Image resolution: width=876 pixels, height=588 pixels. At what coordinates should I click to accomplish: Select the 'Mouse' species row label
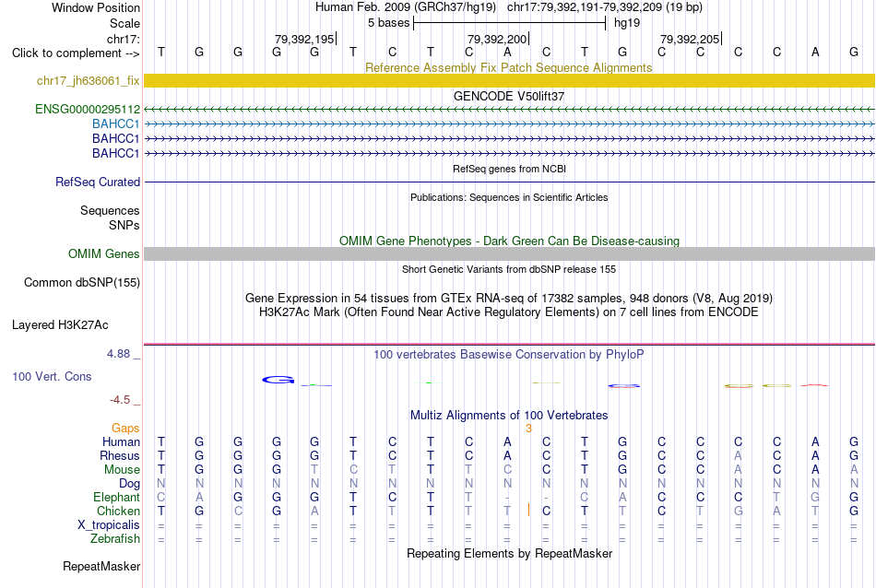pos(122,470)
